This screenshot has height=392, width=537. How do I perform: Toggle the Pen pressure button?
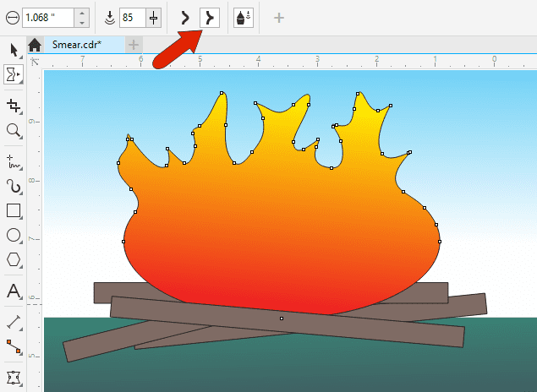point(243,17)
